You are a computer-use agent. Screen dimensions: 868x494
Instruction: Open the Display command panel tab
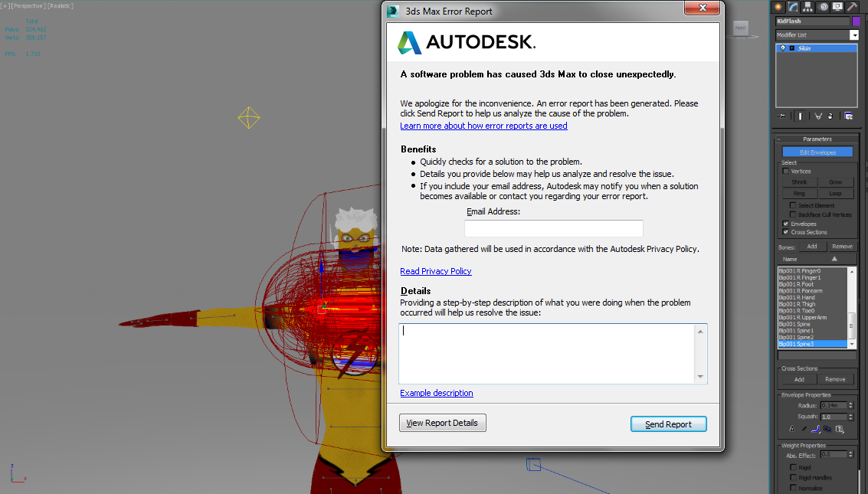click(837, 7)
